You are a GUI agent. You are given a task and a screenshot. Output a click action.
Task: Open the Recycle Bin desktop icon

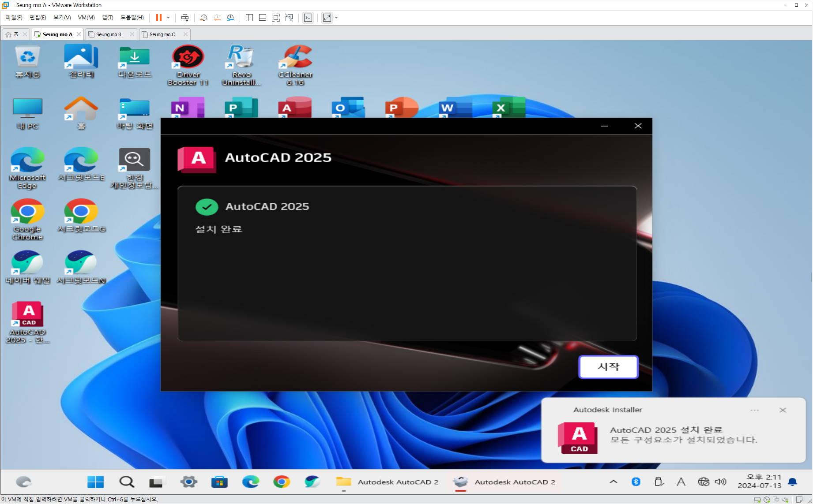pyautogui.click(x=28, y=62)
